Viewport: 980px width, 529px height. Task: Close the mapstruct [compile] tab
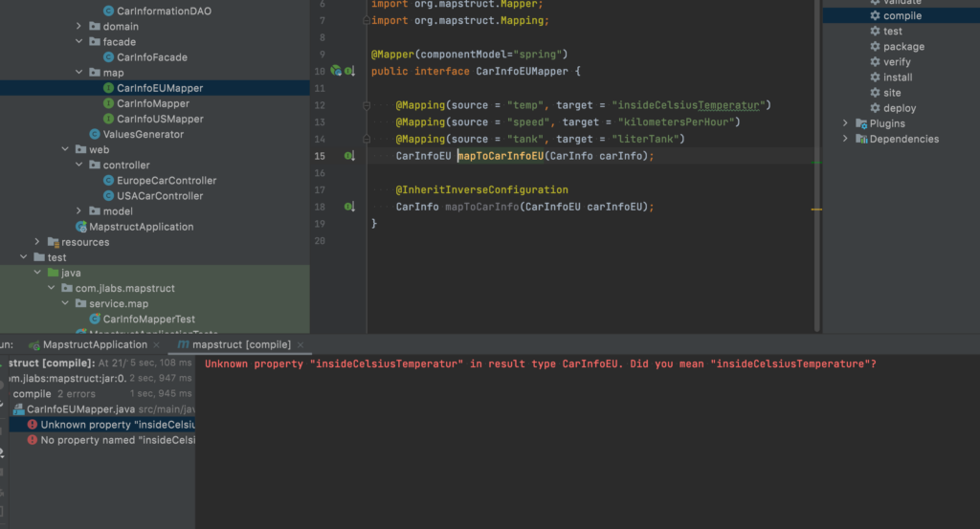click(x=301, y=344)
